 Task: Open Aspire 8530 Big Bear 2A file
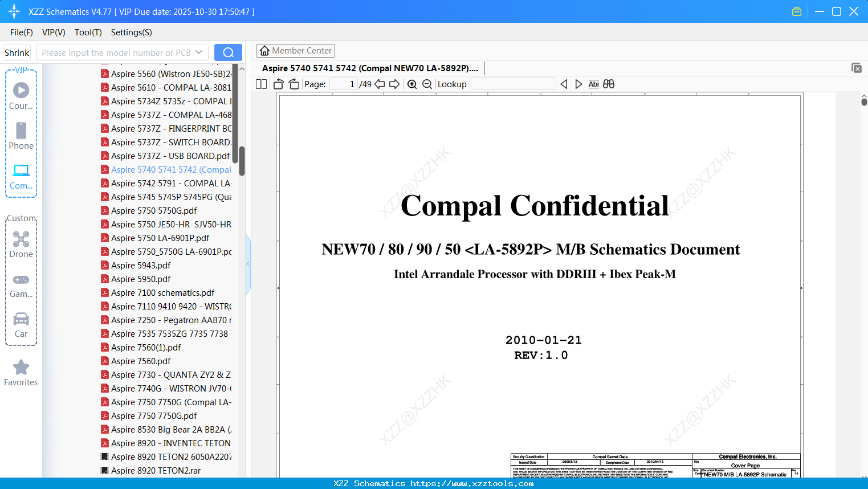coord(166,429)
